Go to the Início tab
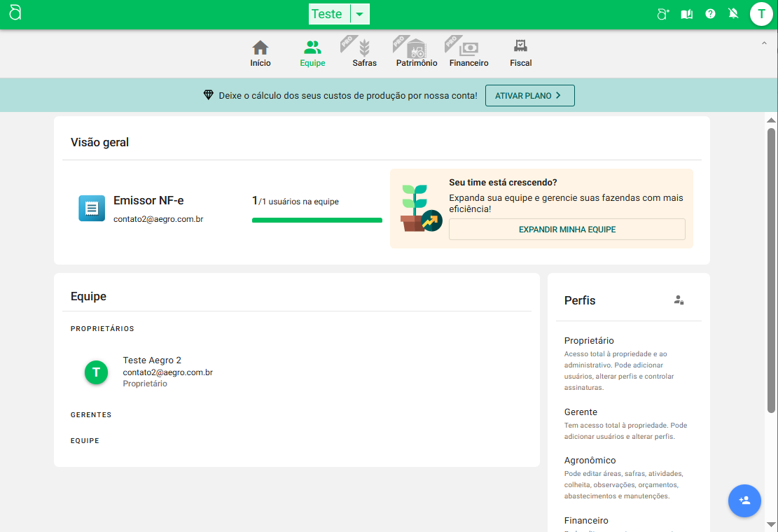 pos(261,54)
